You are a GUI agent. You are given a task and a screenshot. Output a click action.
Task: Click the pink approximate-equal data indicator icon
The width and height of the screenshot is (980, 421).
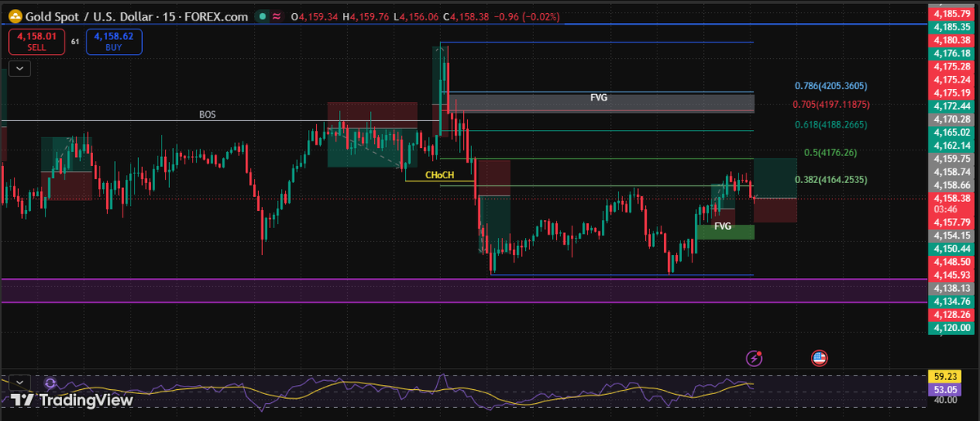click(x=277, y=16)
